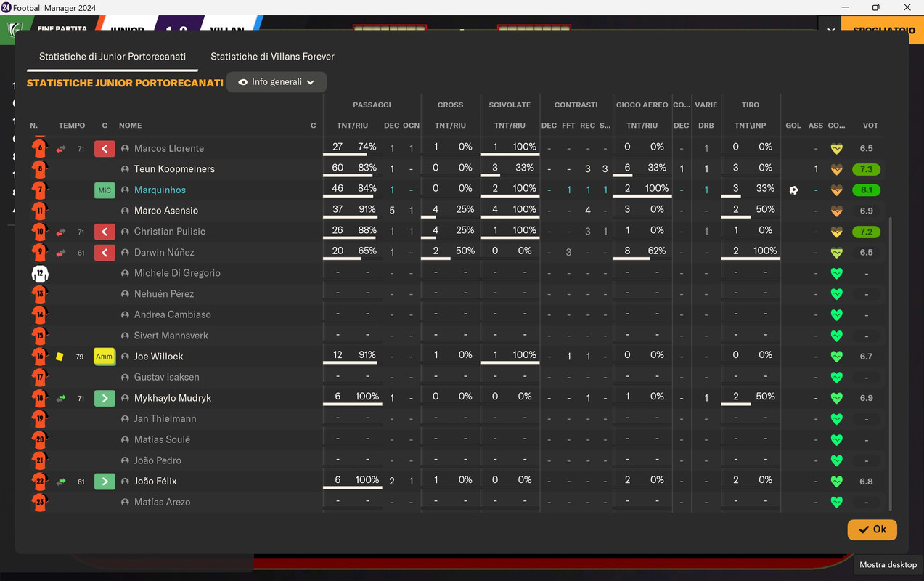The height and width of the screenshot is (581, 924).
Task: Open Marco Asensio player name
Action: pos(166,211)
